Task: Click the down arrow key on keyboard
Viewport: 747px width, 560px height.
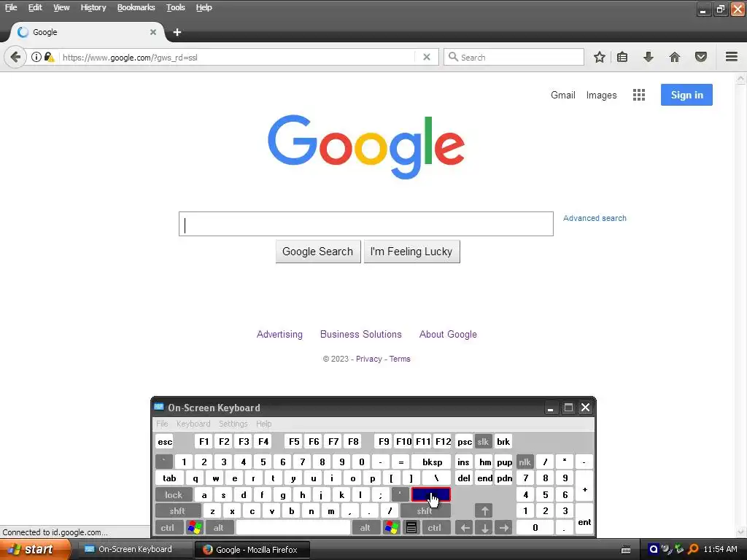Action: pos(484,527)
